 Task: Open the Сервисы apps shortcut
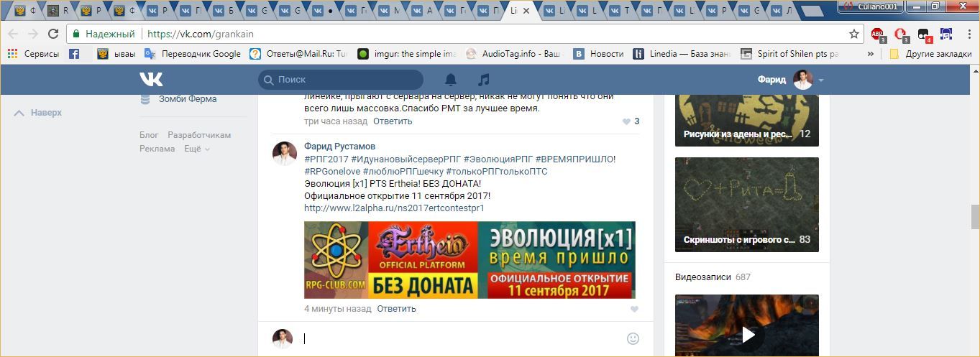[x=33, y=54]
